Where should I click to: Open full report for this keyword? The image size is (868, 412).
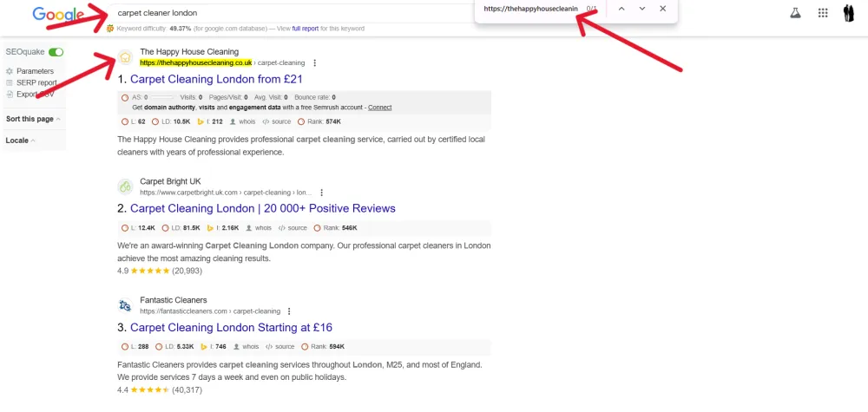click(x=304, y=29)
